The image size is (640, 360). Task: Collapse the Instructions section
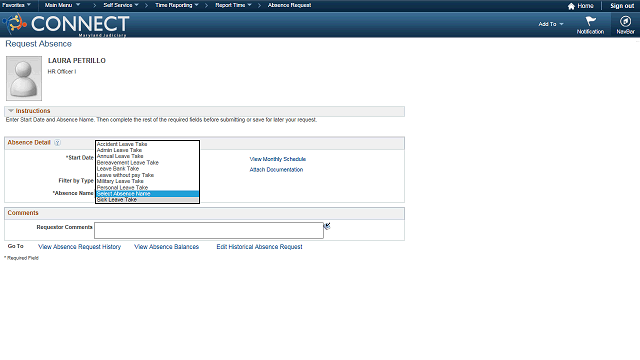pyautogui.click(x=11, y=111)
